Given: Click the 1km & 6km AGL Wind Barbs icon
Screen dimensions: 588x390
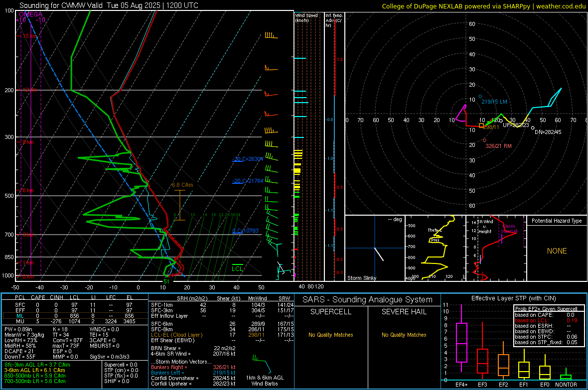Looking at the screenshot, I should [x=263, y=364].
